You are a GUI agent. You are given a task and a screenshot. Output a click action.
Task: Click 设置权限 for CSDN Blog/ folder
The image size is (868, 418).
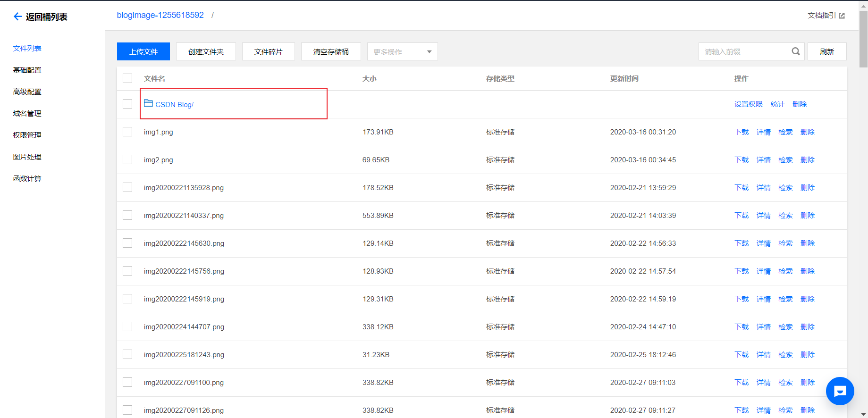tap(749, 104)
